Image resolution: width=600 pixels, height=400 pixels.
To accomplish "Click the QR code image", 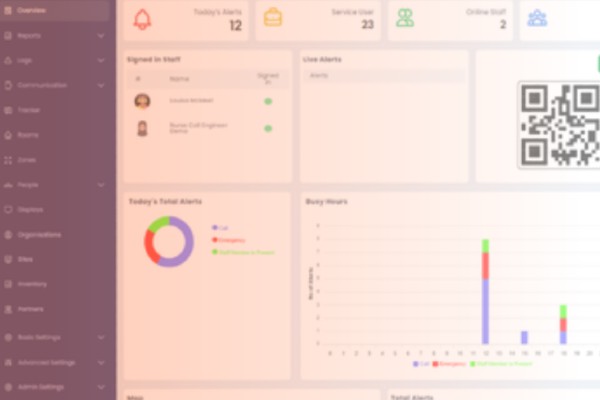I will [560, 124].
